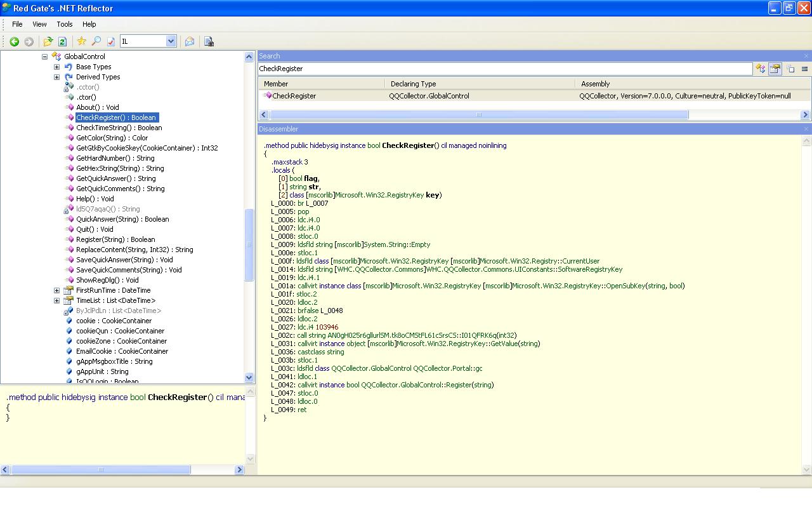812x508 pixels.
Task: Refresh using the green arrows toolbar icon
Action: click(x=62, y=41)
